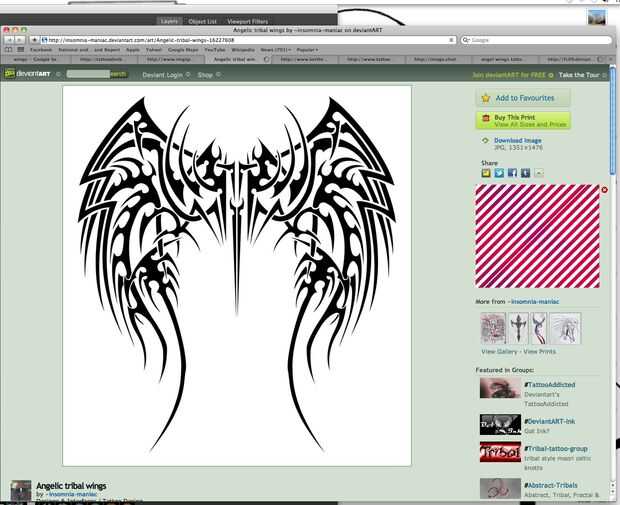Image resolution: width=620 pixels, height=505 pixels.
Task: Close the striped advertisement with red X
Action: pos(604,190)
